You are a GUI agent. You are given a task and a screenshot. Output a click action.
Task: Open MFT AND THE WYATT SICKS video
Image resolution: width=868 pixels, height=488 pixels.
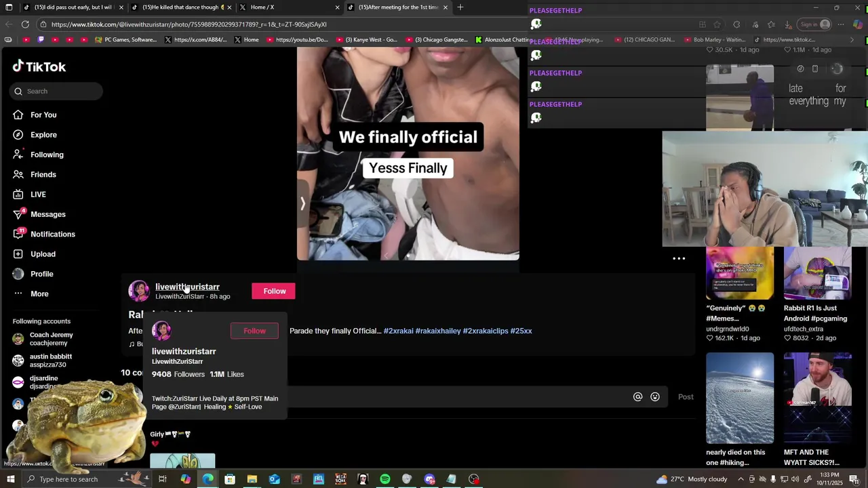[x=817, y=398]
